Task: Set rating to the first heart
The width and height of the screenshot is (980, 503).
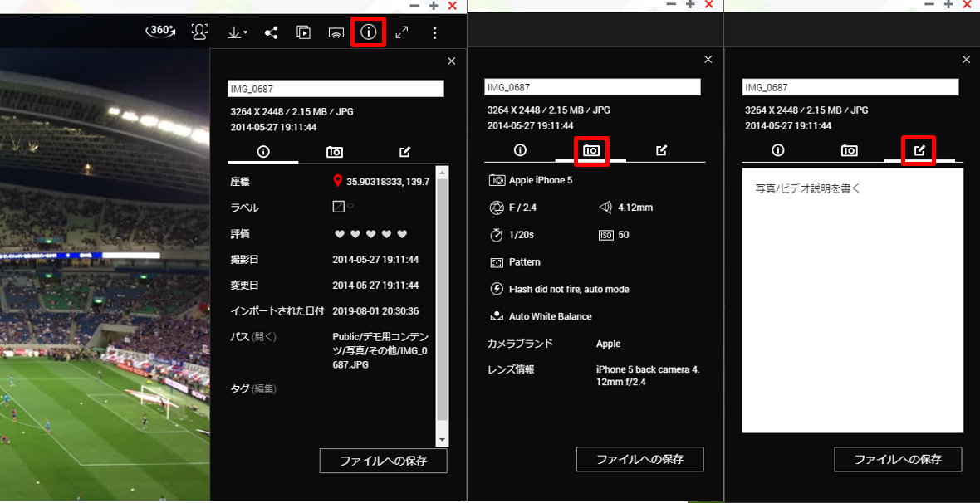Action: (x=339, y=234)
